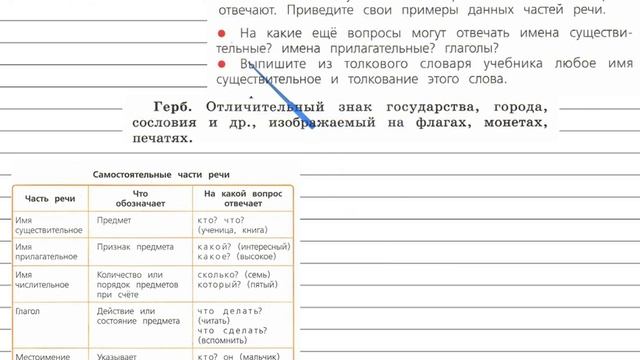Screen dimensions: 640x360
Task: Click the red bullet before 'Выпишите из толкового'
Action: (222, 64)
